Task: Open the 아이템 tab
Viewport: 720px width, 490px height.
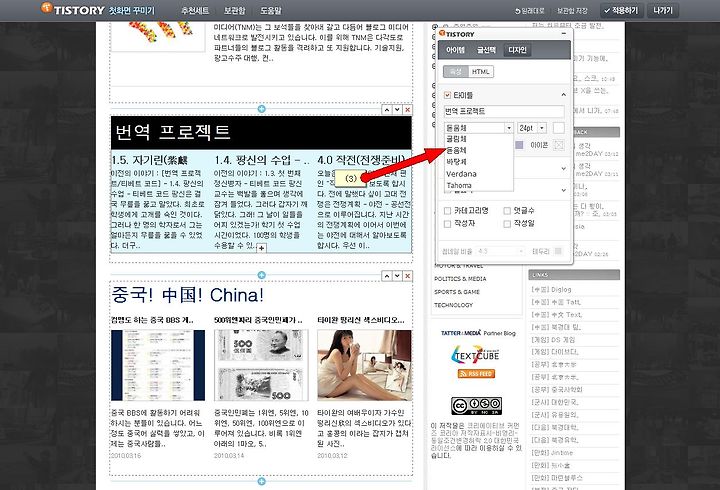Action: (456, 50)
